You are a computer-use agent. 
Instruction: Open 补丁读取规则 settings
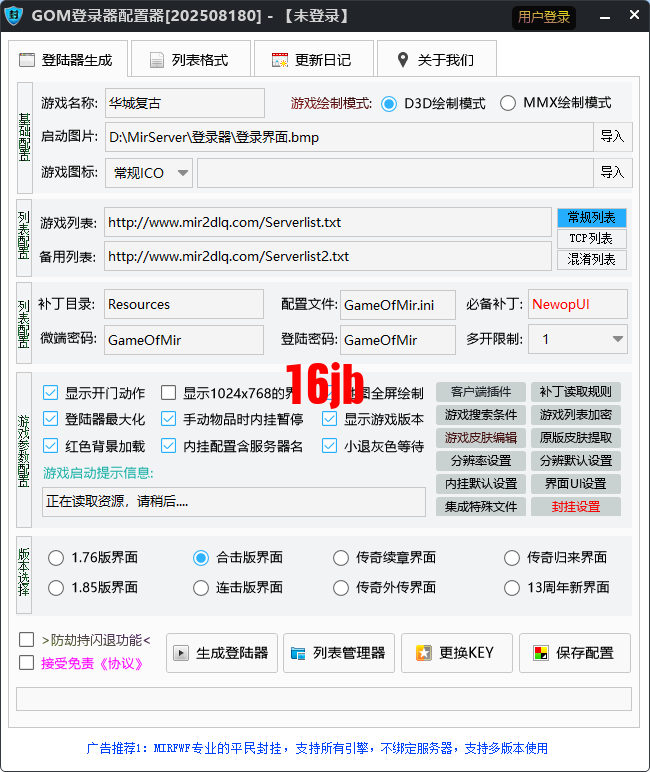tap(576, 392)
